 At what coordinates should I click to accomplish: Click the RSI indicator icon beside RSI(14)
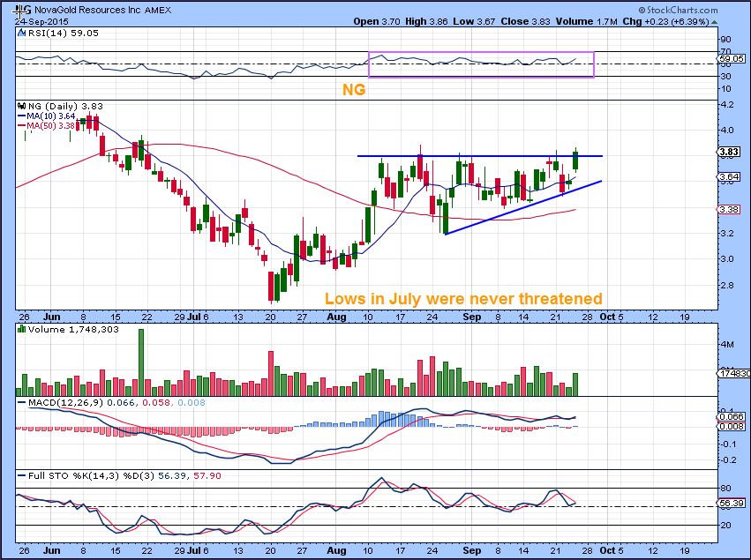[x=21, y=33]
